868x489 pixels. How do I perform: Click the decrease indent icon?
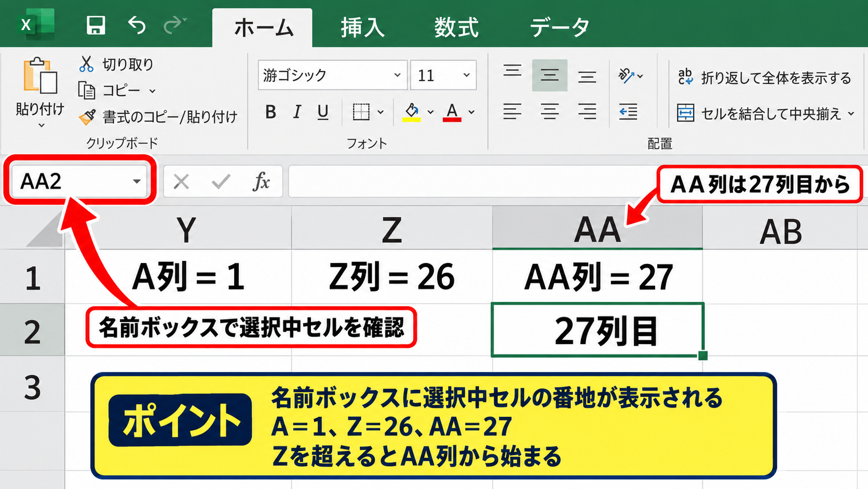[x=628, y=112]
